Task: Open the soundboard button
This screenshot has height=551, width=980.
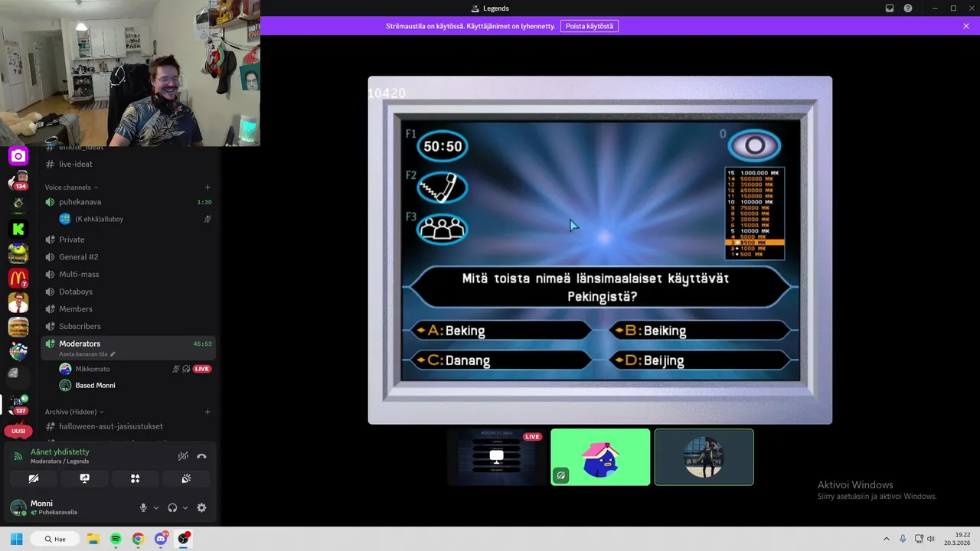Action: click(x=185, y=478)
